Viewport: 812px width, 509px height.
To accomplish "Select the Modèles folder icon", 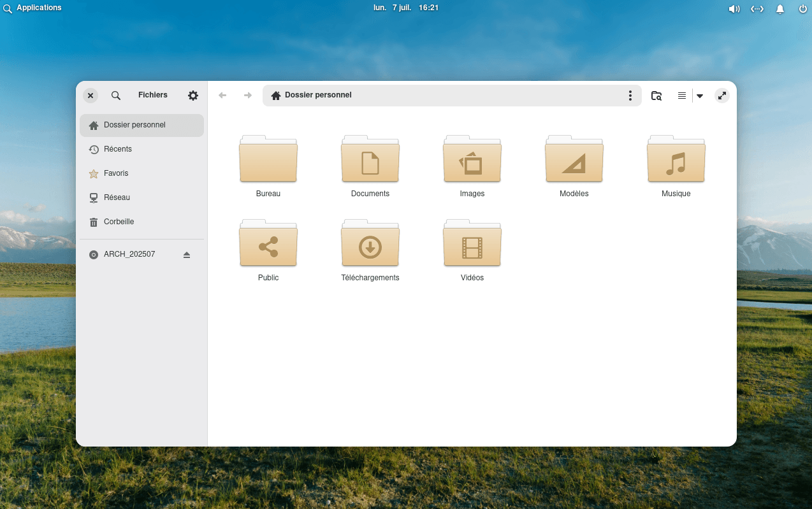I will [x=574, y=159].
